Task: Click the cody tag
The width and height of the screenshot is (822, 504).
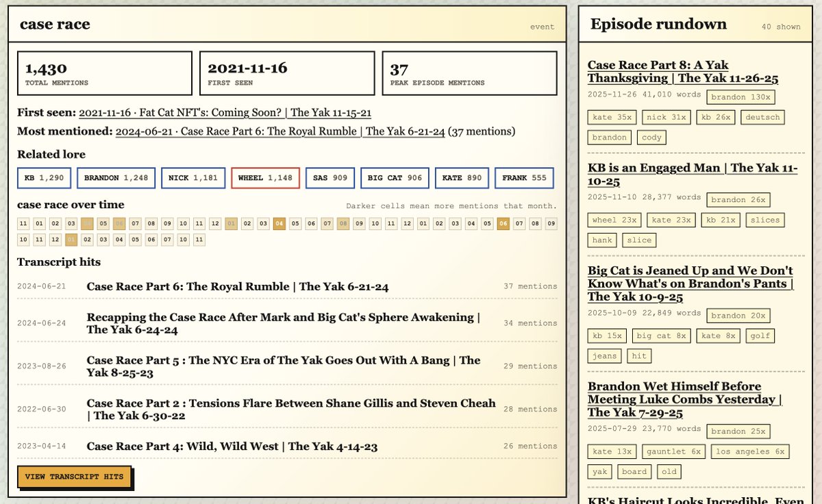Action: [652, 137]
